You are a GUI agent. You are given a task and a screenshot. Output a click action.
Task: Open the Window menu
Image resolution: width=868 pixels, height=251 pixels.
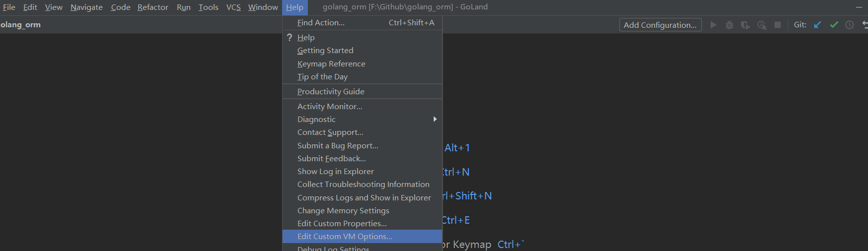pos(263,7)
